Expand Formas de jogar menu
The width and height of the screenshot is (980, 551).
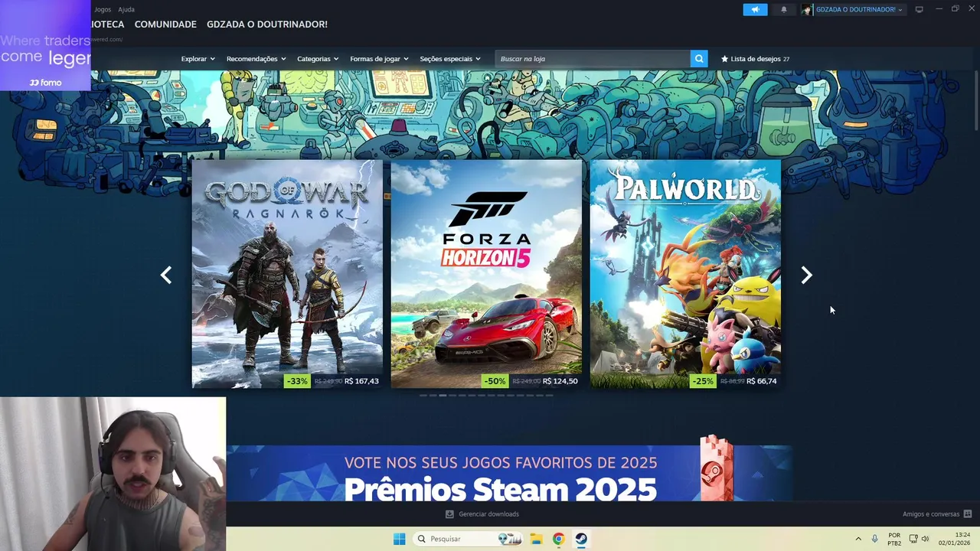[x=379, y=59]
